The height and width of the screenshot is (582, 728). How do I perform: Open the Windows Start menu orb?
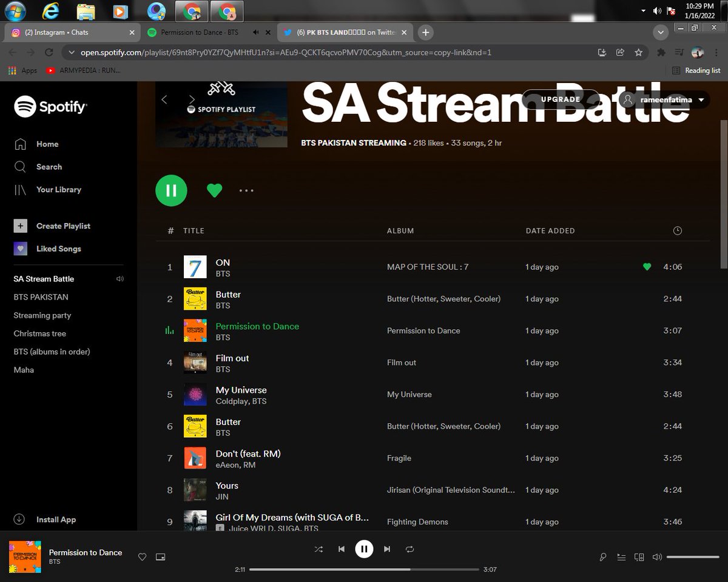pos(14,10)
